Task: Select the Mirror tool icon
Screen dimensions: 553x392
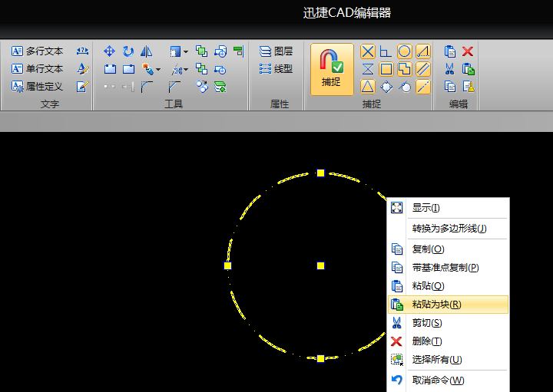Action: (x=147, y=51)
